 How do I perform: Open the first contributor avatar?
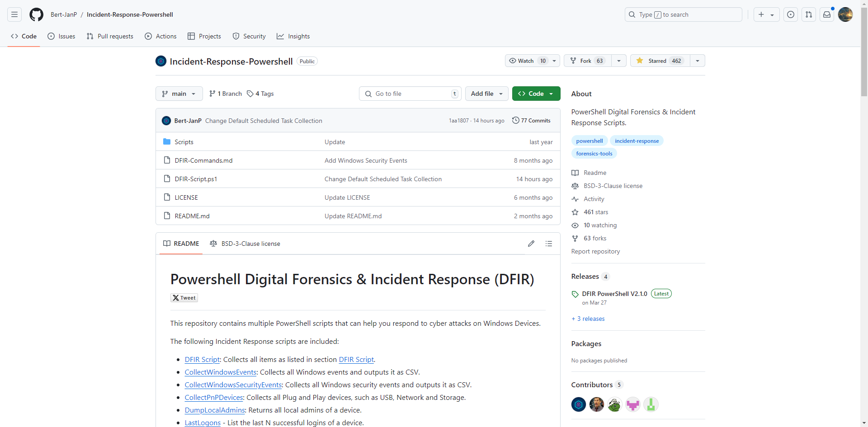[x=579, y=404]
